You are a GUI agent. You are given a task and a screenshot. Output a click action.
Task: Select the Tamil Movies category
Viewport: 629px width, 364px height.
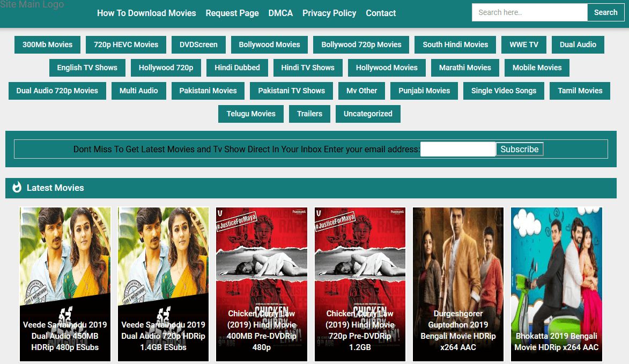click(580, 91)
